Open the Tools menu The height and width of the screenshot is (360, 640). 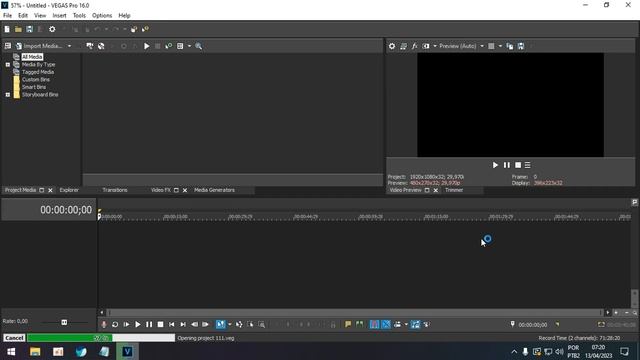pos(79,16)
